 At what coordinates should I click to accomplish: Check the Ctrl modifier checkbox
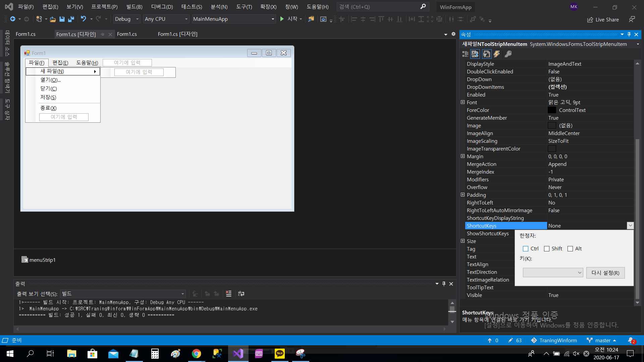click(526, 249)
